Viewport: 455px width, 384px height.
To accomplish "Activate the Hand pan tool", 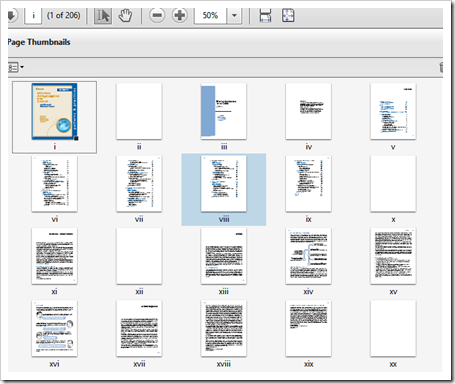I will tap(125, 16).
